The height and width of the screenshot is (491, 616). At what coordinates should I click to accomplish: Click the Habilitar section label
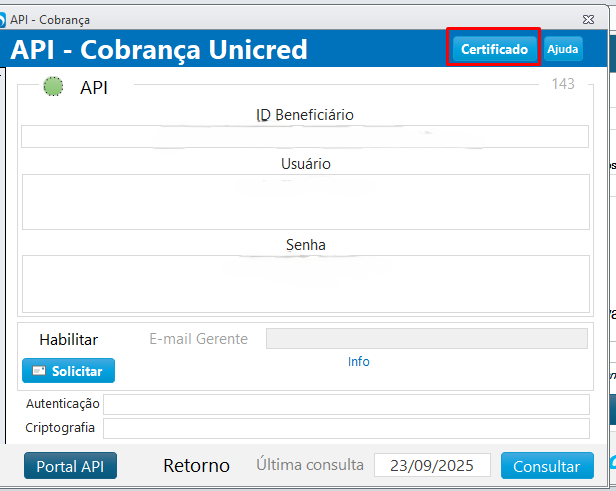coord(68,339)
